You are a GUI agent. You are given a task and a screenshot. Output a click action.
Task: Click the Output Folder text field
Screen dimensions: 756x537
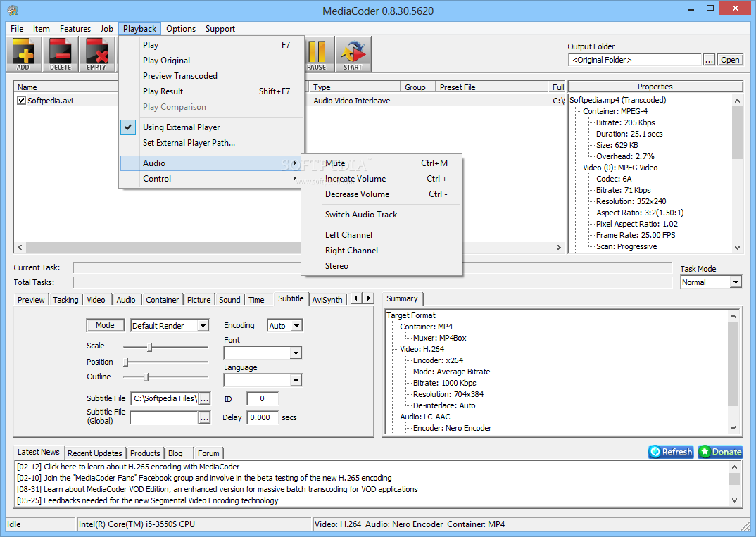coord(635,60)
